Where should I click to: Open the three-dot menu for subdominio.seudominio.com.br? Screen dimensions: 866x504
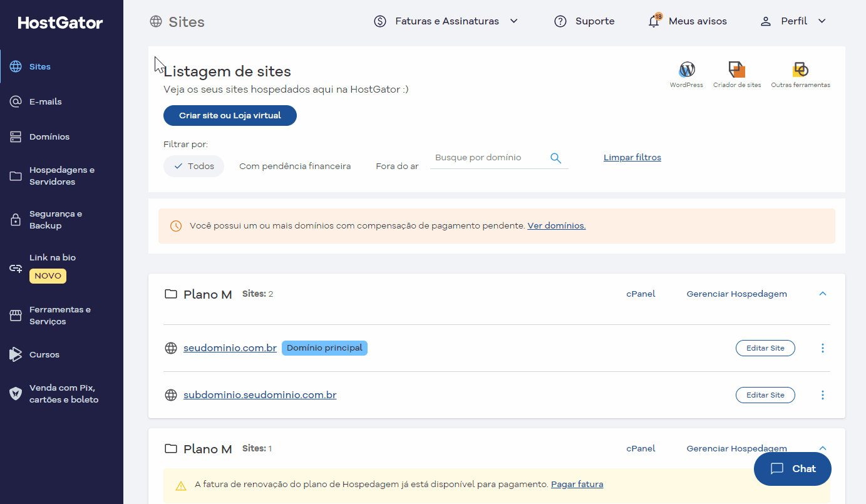pos(823,395)
